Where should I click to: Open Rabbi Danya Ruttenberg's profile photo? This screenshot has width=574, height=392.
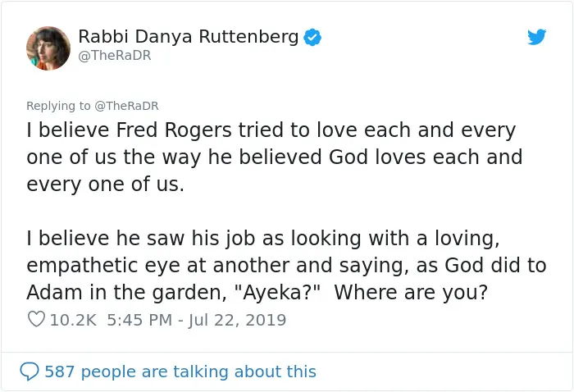click(x=48, y=48)
